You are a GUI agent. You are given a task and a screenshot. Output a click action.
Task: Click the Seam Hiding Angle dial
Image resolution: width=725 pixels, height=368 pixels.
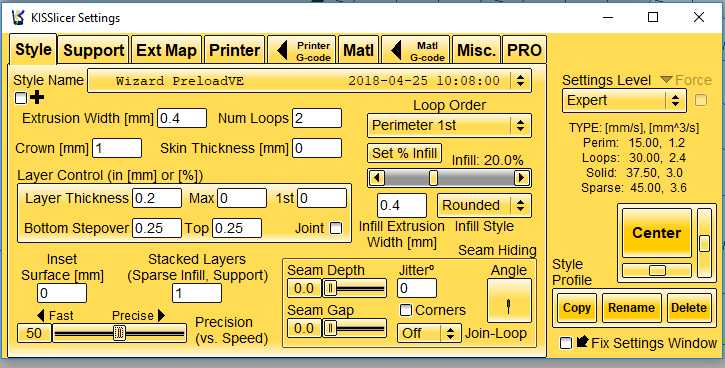pos(509,301)
